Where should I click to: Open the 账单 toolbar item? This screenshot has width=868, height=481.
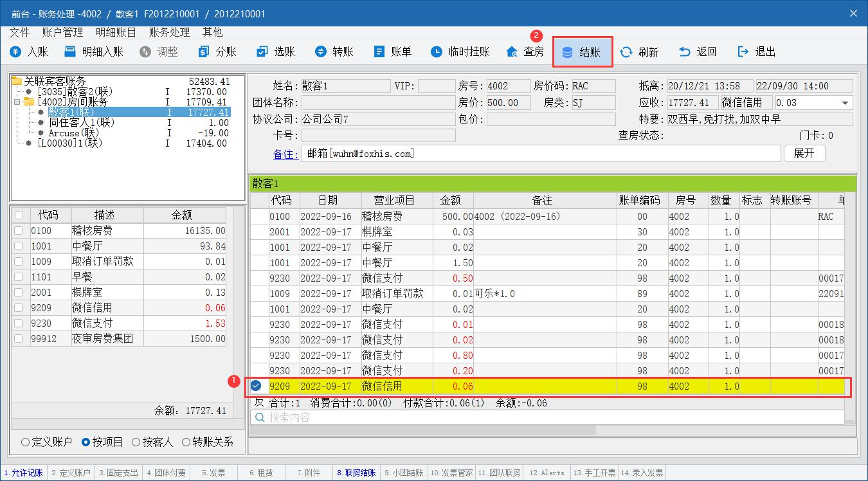click(392, 52)
